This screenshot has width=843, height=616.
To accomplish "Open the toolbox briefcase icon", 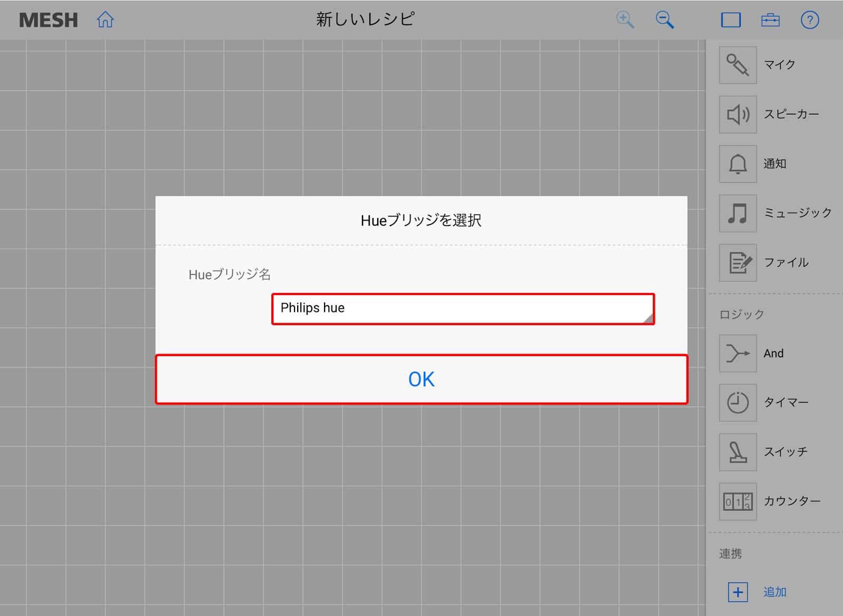I will point(770,20).
